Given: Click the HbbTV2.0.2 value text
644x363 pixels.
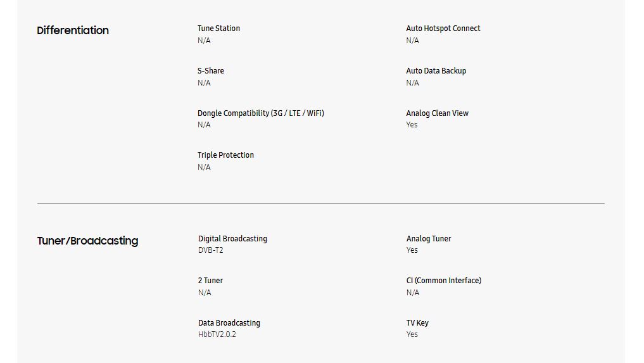Looking at the screenshot, I should click(217, 334).
